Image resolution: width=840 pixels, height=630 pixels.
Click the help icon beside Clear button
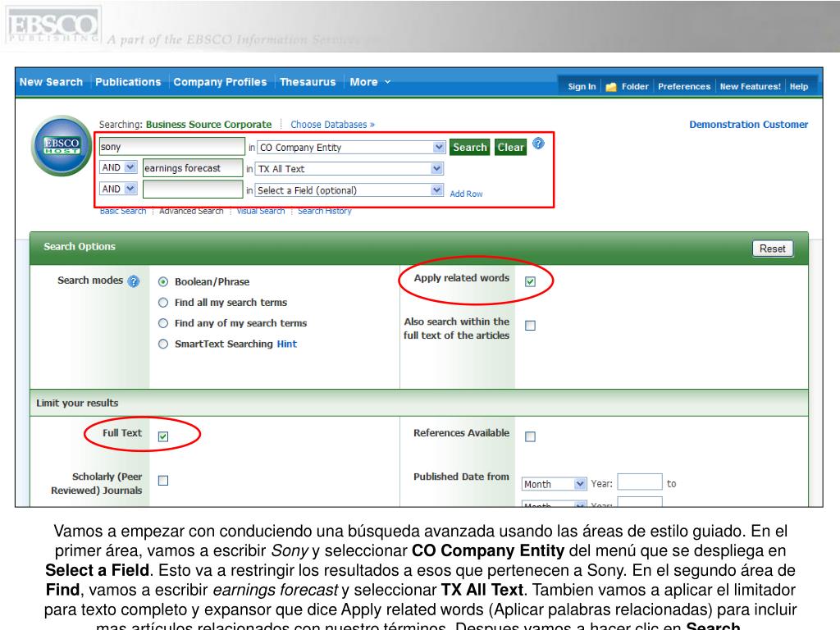(x=538, y=144)
